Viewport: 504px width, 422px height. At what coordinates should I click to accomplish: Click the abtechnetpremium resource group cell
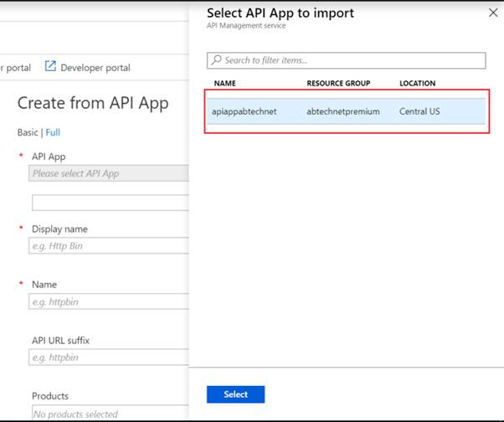pos(343,111)
